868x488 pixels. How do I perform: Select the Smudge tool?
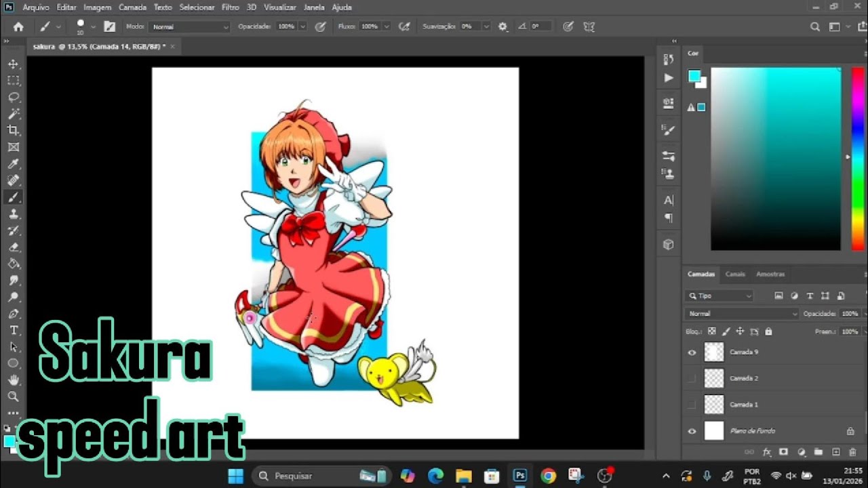[13, 281]
